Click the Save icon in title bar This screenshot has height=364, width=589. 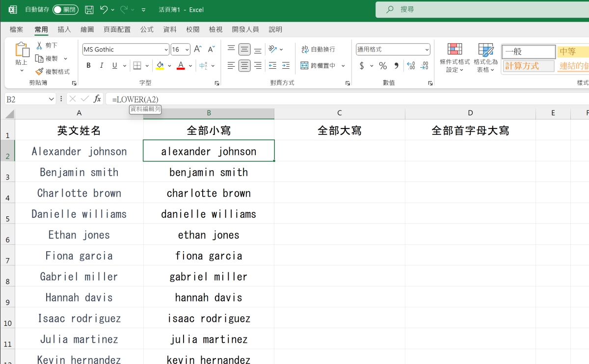[x=89, y=10]
